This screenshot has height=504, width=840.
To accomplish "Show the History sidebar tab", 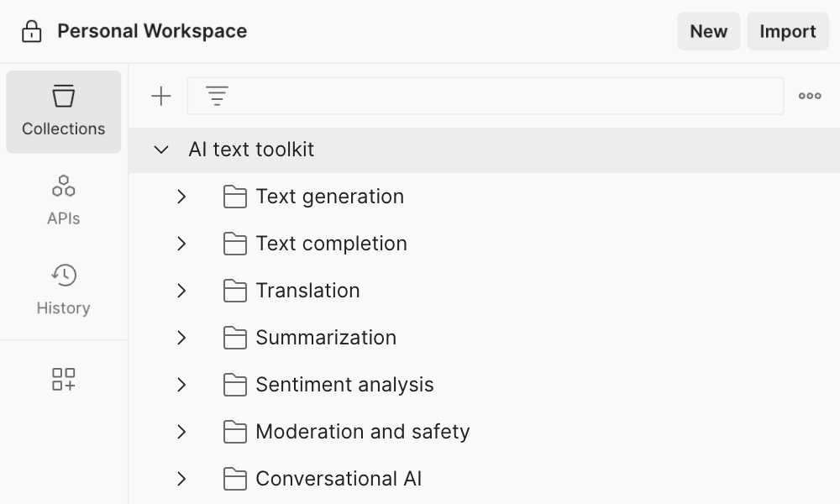I will 64,290.
